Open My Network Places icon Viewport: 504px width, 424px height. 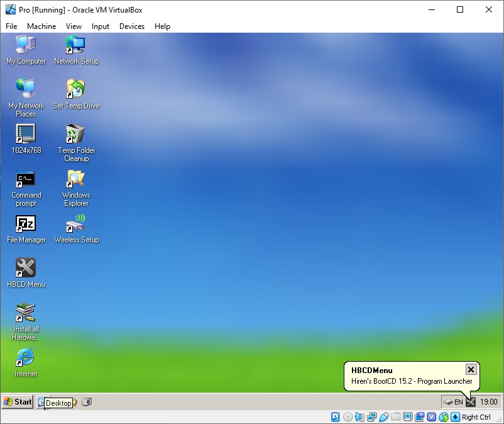coord(26,98)
